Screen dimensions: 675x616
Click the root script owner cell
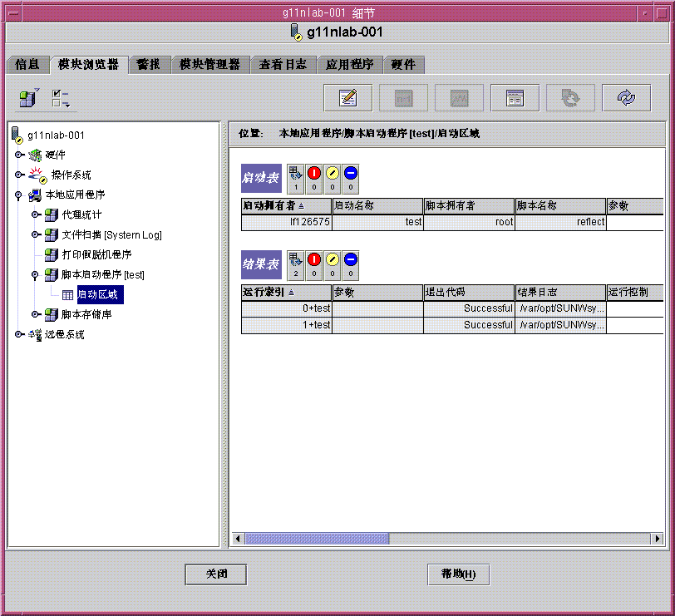pyautogui.click(x=469, y=222)
